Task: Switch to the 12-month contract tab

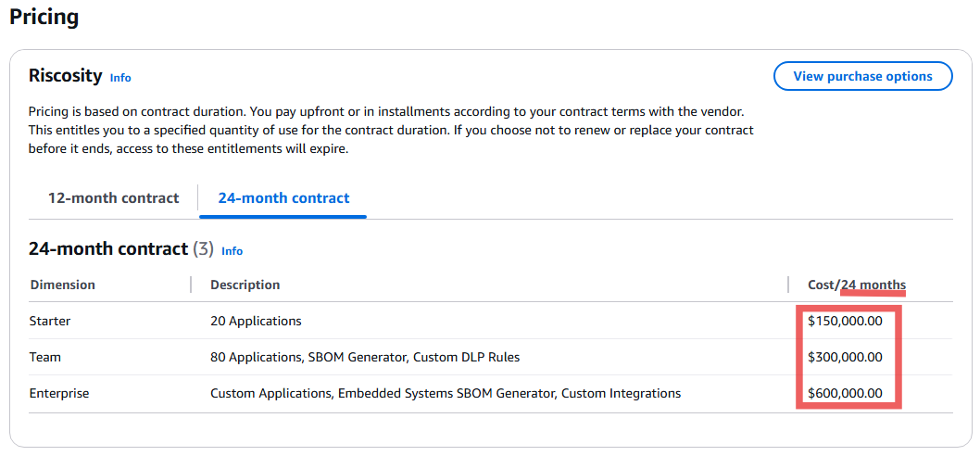Action: tap(113, 198)
